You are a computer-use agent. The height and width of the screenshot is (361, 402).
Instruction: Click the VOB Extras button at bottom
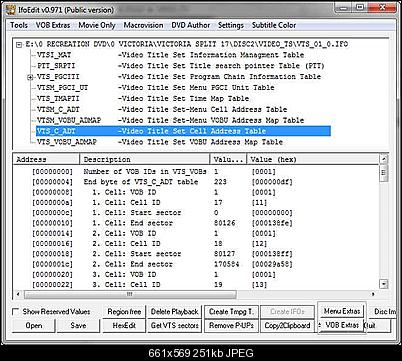point(342,325)
